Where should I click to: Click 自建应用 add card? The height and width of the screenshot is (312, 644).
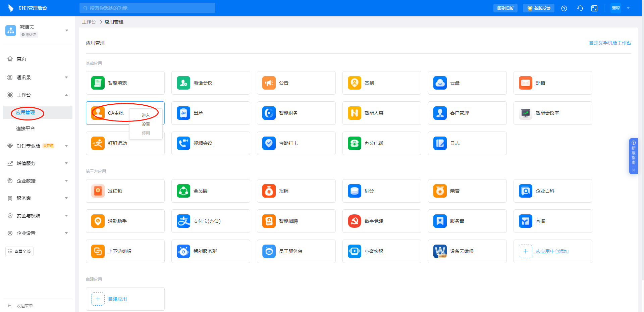(x=125, y=299)
